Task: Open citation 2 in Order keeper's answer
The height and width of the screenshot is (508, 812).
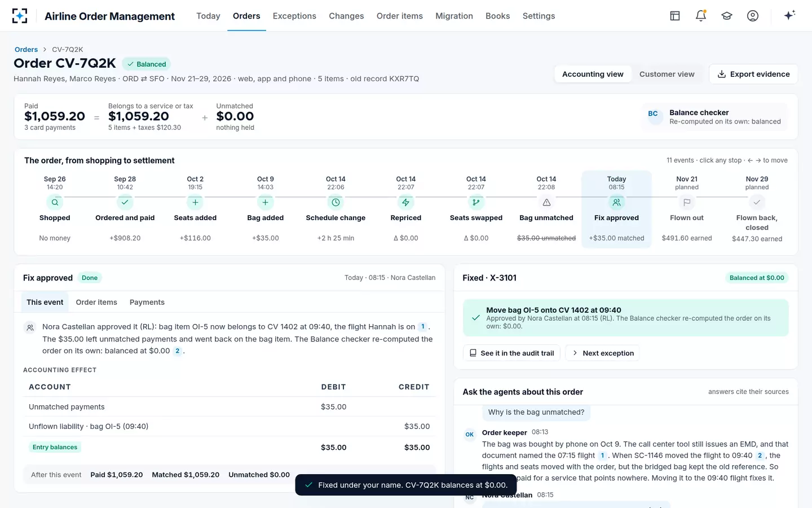Action: click(760, 456)
